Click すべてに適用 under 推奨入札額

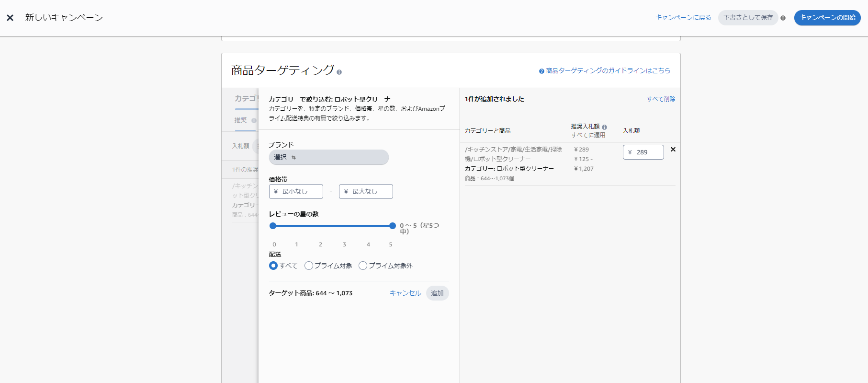(x=588, y=135)
